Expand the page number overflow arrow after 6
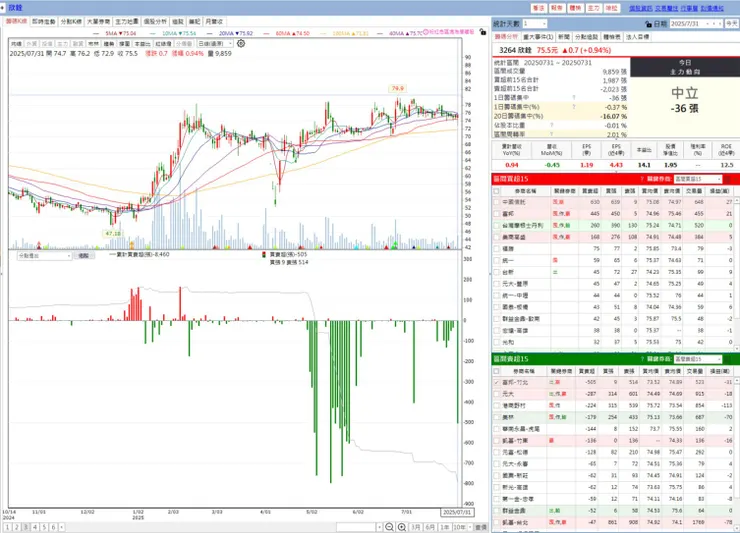Screen dimensions: 740x533 (x=62, y=527)
